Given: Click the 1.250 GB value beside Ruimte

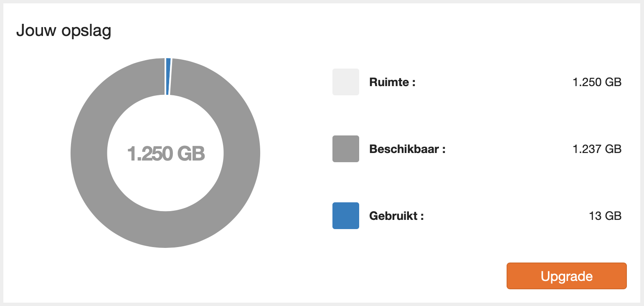Looking at the screenshot, I should point(597,82).
